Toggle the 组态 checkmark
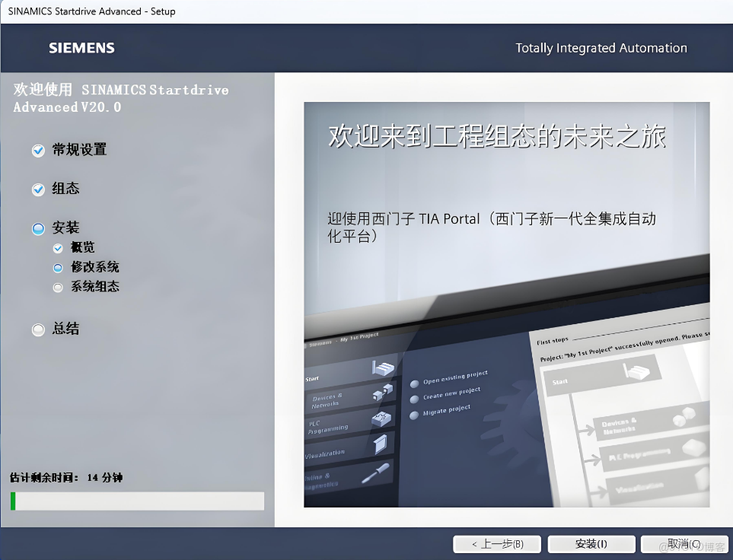The height and width of the screenshot is (560, 733). click(x=38, y=189)
